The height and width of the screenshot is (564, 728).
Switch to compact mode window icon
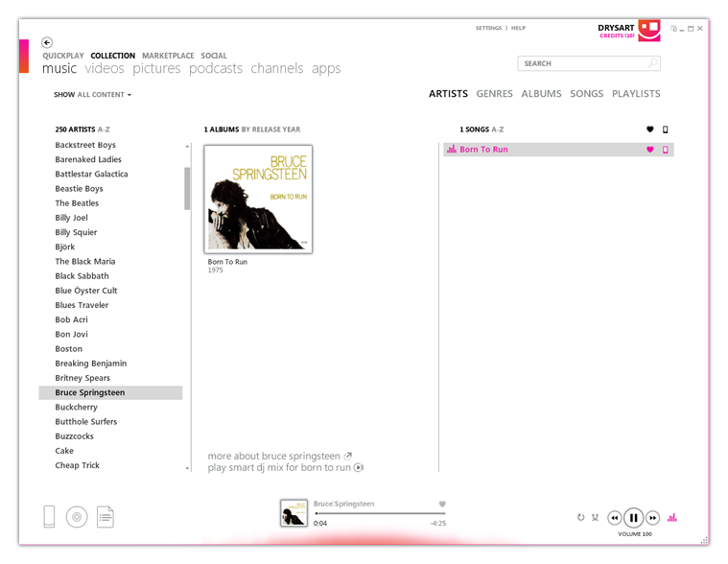(x=673, y=29)
